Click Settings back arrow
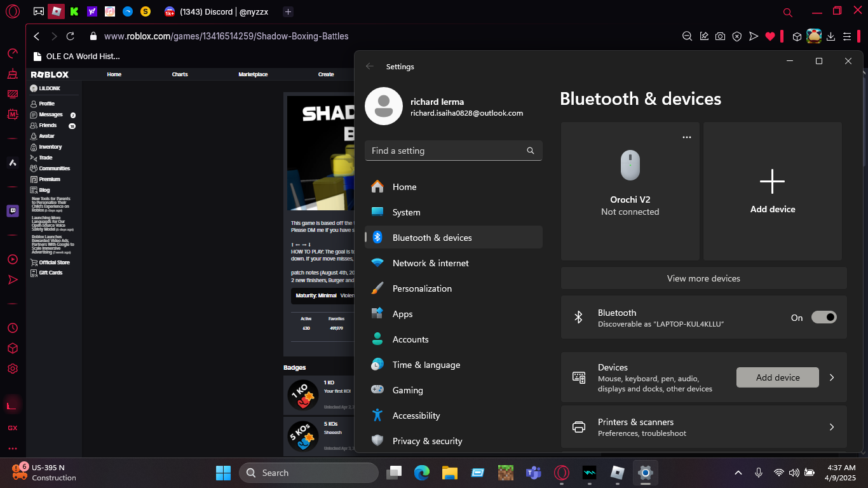The height and width of the screenshot is (488, 868). pyautogui.click(x=370, y=66)
